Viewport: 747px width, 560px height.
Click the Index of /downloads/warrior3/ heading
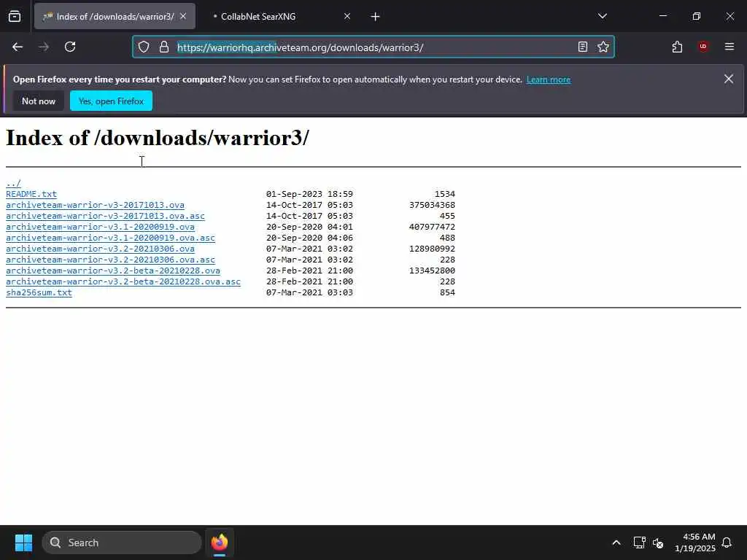click(x=158, y=138)
